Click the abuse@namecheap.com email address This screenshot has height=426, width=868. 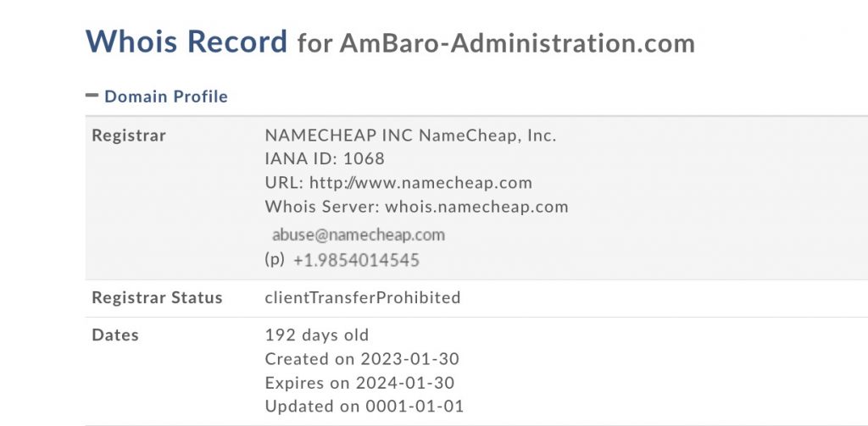[359, 235]
